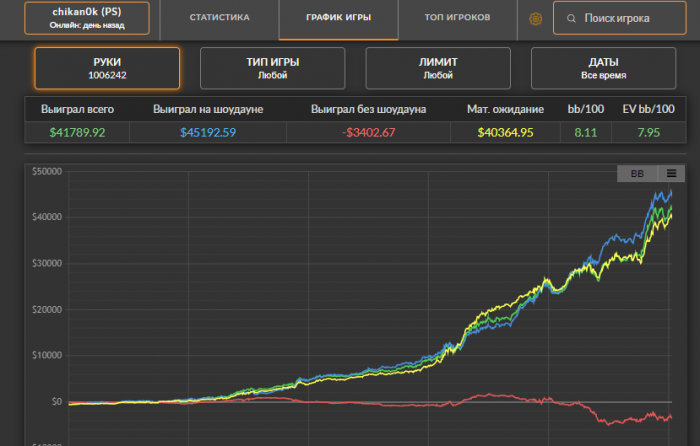Switch to the Статистика tab

pyautogui.click(x=219, y=18)
